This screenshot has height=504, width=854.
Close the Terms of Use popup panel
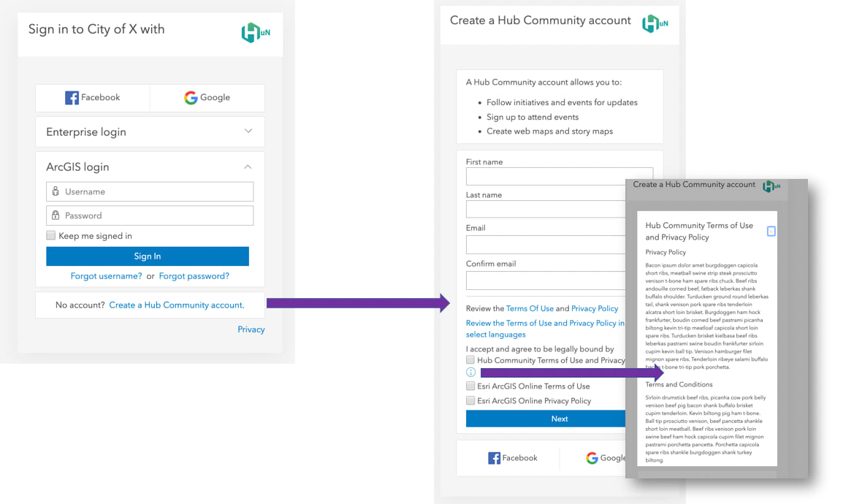click(771, 230)
